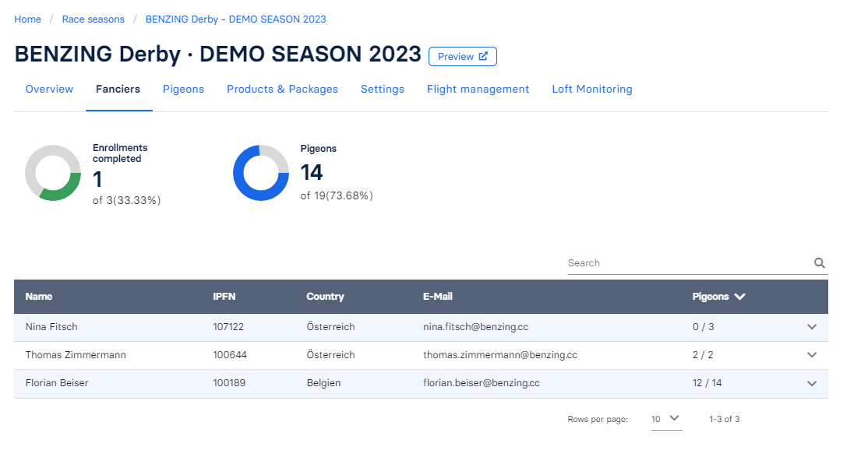Image resolution: width=868 pixels, height=461 pixels.
Task: Click the Preview button
Action: pos(463,56)
